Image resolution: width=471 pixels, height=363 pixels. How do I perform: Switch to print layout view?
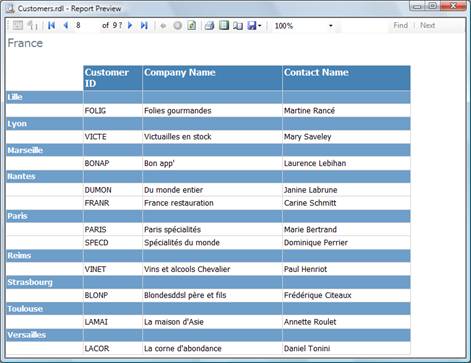tap(224, 26)
